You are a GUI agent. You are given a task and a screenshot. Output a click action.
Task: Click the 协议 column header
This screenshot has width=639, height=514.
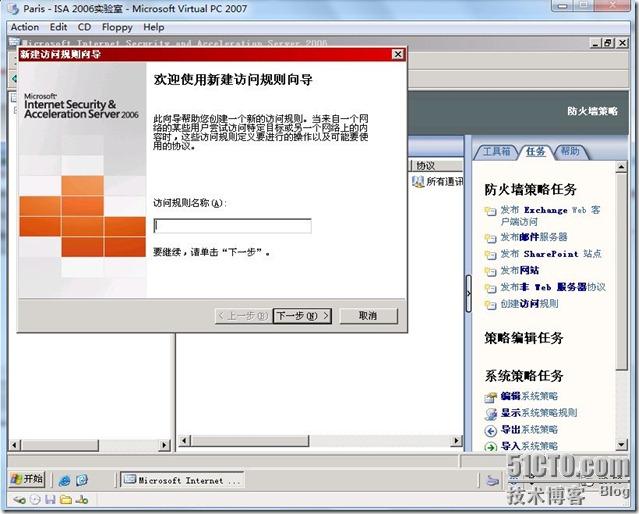436,166
